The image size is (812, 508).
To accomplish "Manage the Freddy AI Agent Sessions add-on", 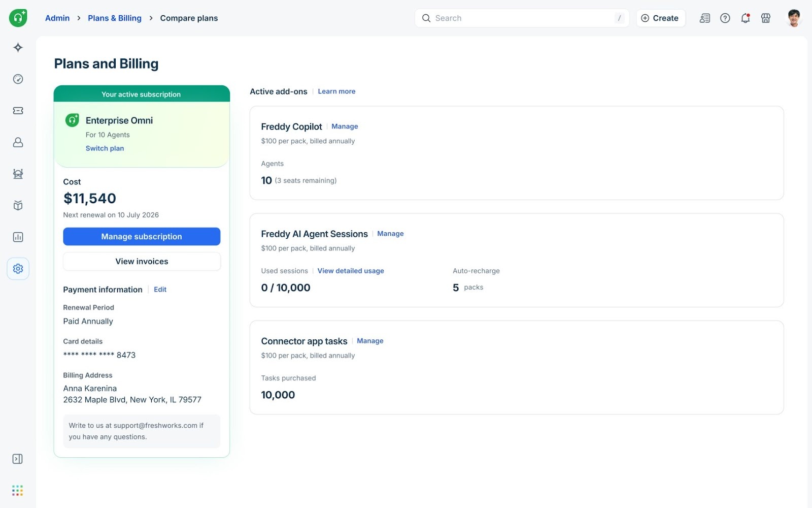I will tap(390, 234).
